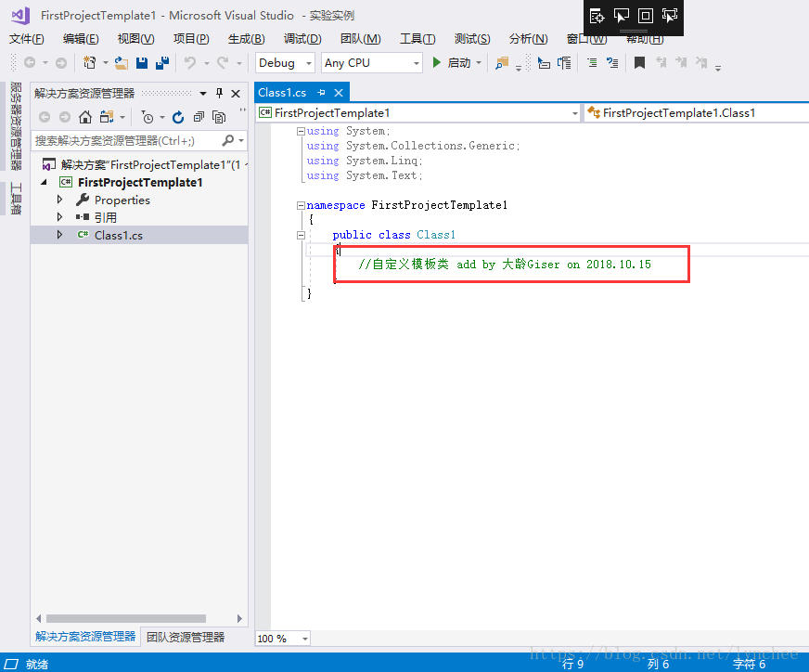The width and height of the screenshot is (809, 672).
Task: Click Pending Changes Filter clock icon
Action: [148, 117]
